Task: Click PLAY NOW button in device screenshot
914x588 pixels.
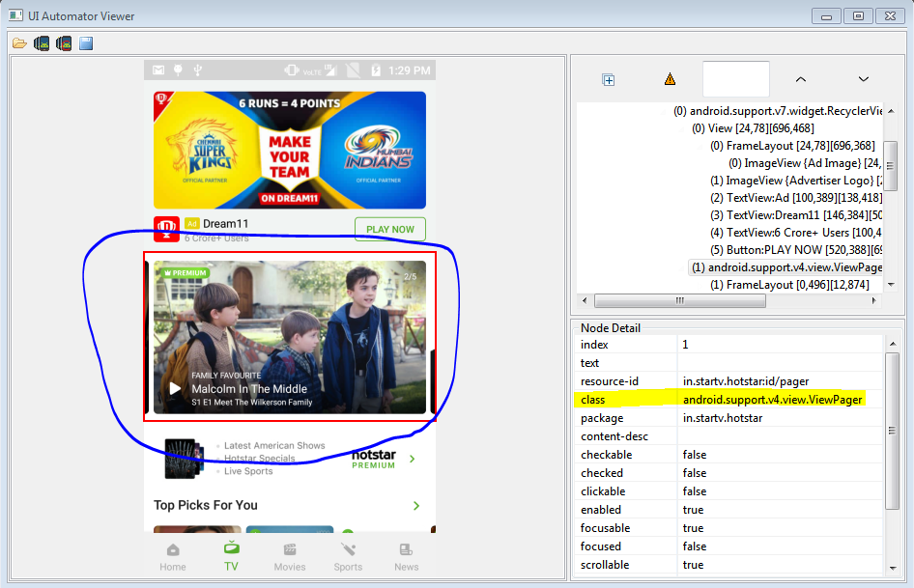Action: [x=390, y=229]
